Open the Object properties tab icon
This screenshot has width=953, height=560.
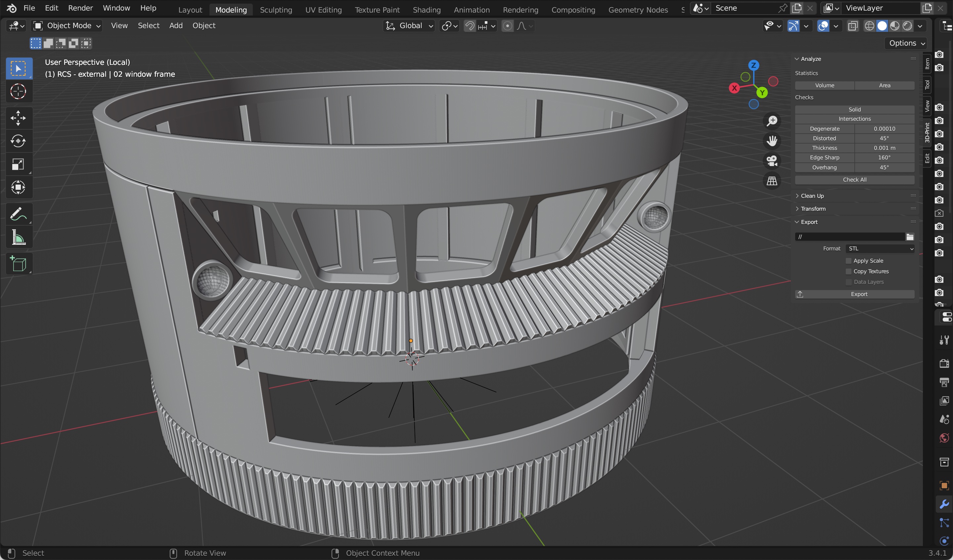944,486
